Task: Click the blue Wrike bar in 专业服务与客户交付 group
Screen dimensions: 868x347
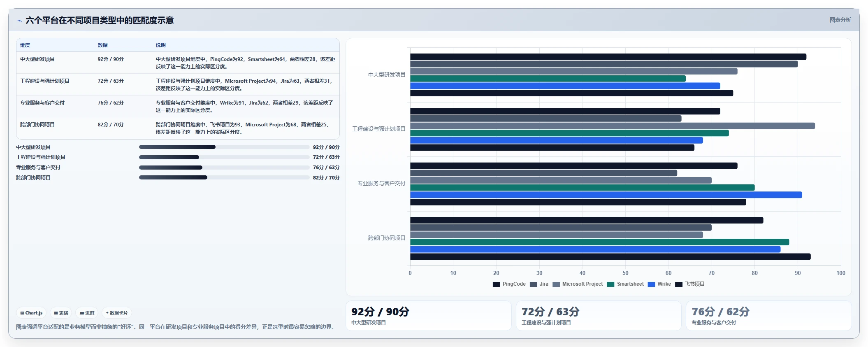Action: [606, 195]
